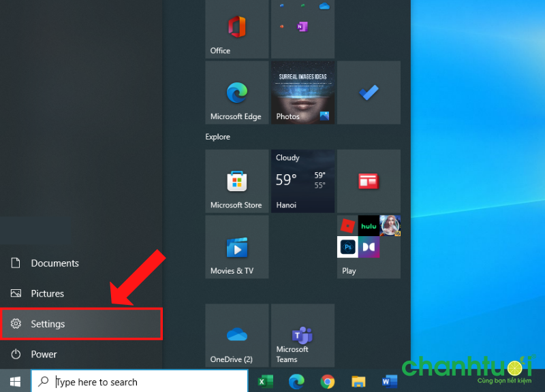545x392 pixels.
Task: Open OneDrive icon in Office apps folder
Action: (x=324, y=6)
